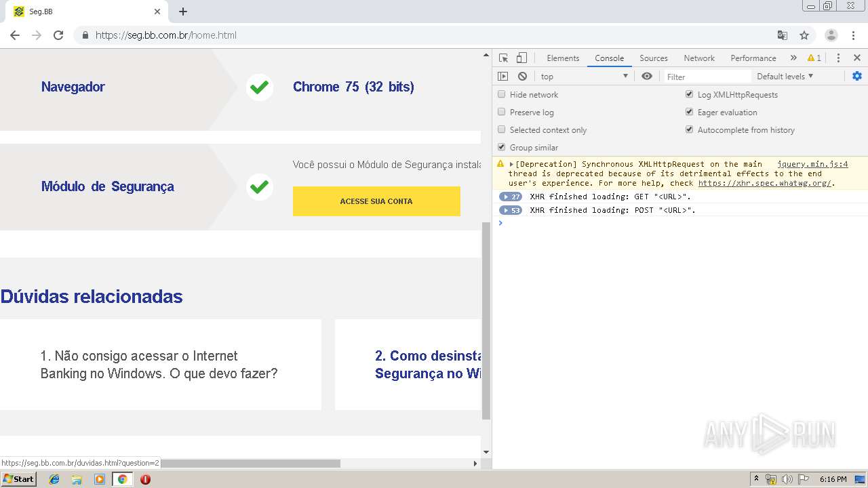Viewport: 868px width, 488px height.
Task: Uncheck Group similar option
Action: (x=502, y=147)
